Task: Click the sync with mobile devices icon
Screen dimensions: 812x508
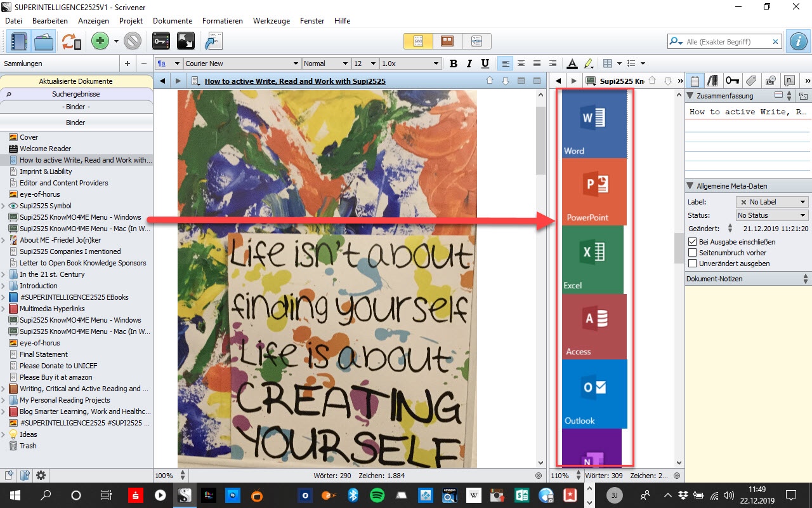Action: (x=71, y=41)
